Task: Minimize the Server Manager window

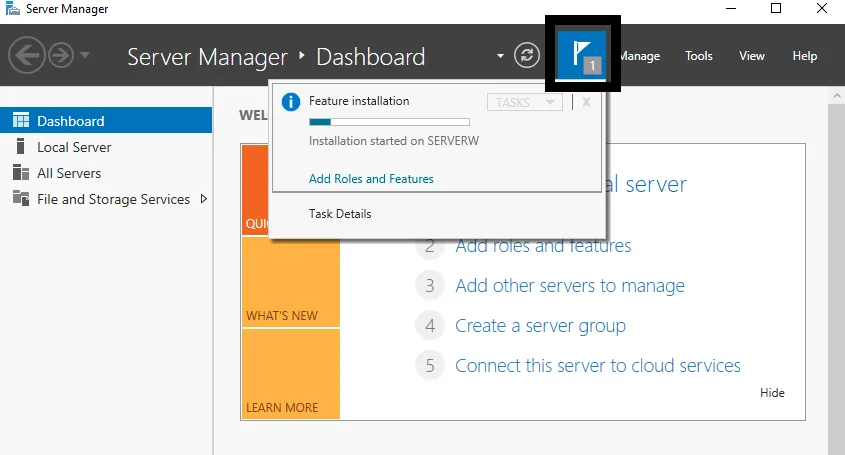Action: tap(731, 8)
